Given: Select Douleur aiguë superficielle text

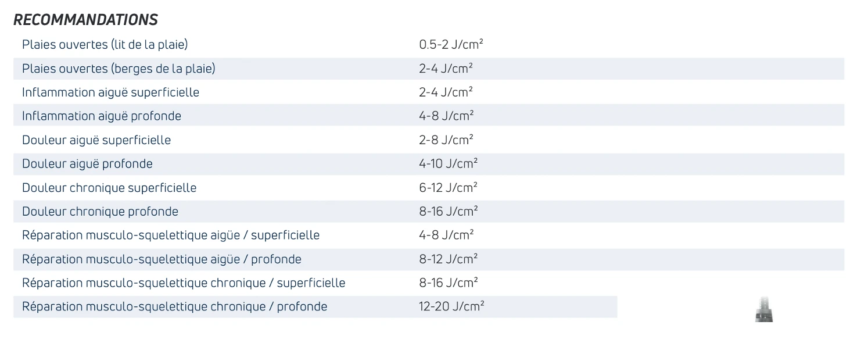Looking at the screenshot, I should point(96,140).
